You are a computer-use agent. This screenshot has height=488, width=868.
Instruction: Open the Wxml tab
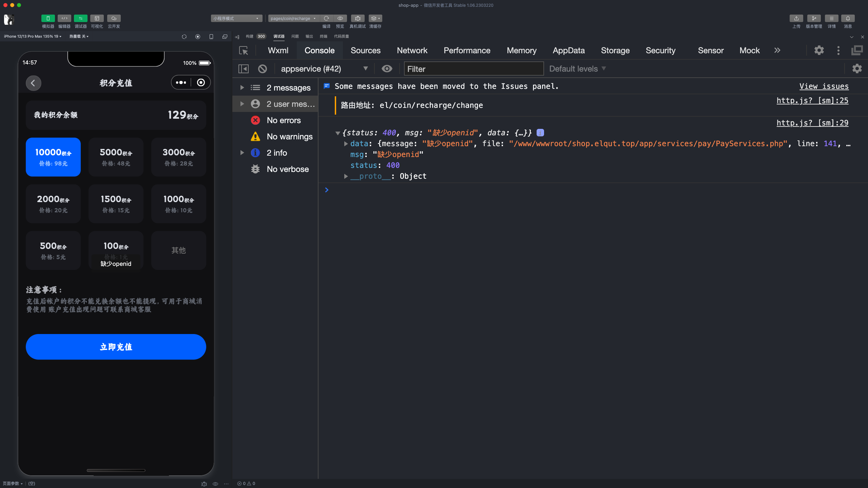click(x=278, y=51)
